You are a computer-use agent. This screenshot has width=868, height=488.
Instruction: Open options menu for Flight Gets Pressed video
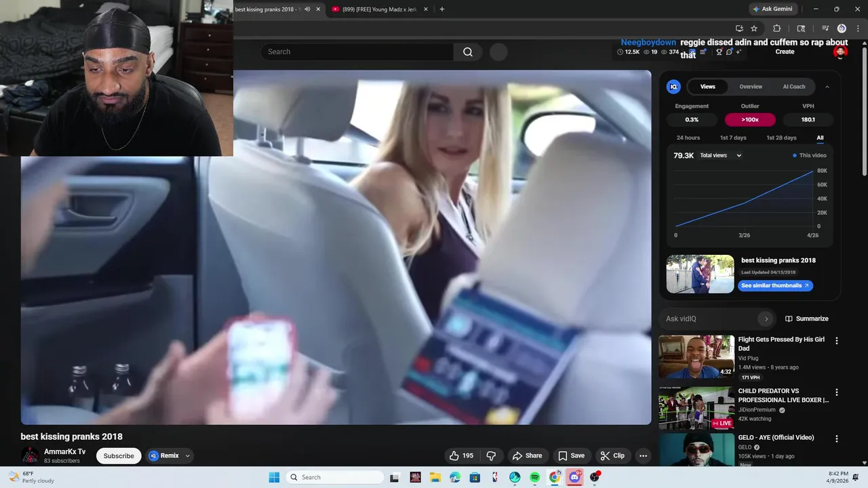point(836,341)
